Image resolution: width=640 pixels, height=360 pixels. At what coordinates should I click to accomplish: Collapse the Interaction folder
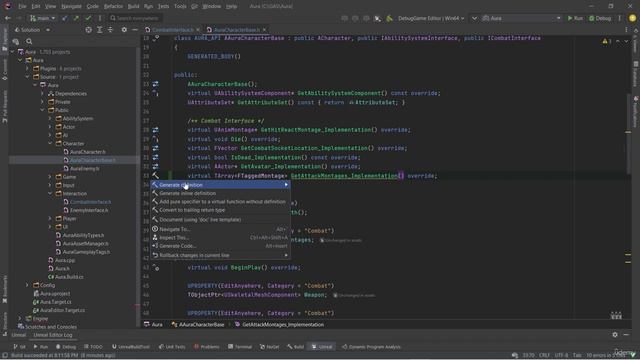point(50,193)
